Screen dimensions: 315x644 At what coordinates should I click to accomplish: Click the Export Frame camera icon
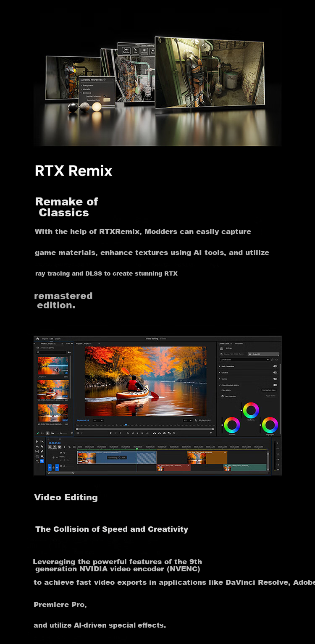point(164,433)
